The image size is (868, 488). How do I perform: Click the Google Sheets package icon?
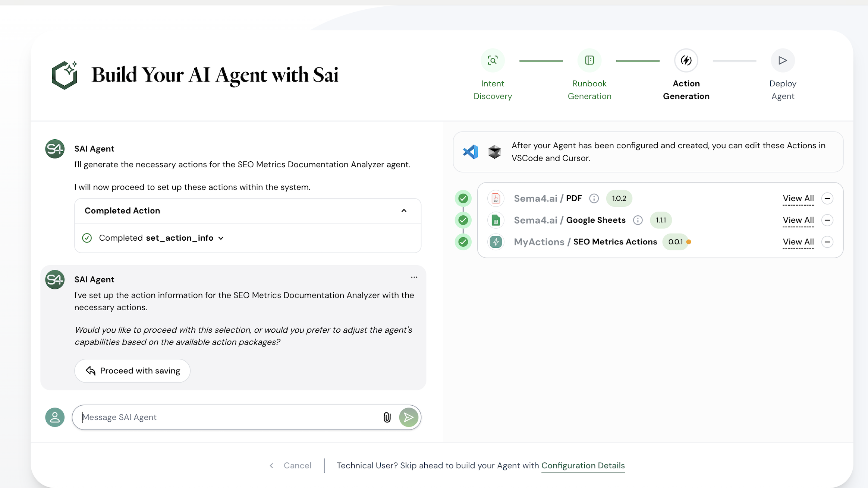tap(496, 220)
